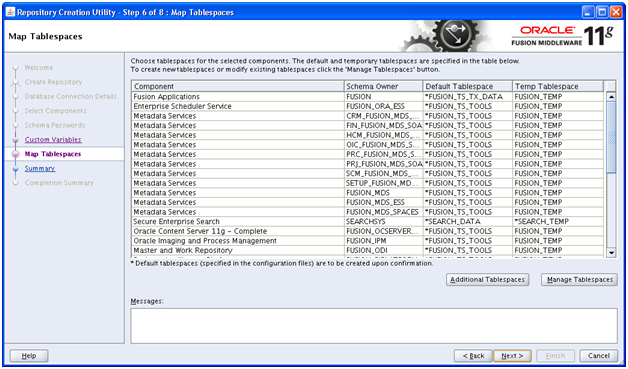
Task: Click the FIN_FUSION_MDS_SOA schema owner cell
Action: click(x=383, y=125)
